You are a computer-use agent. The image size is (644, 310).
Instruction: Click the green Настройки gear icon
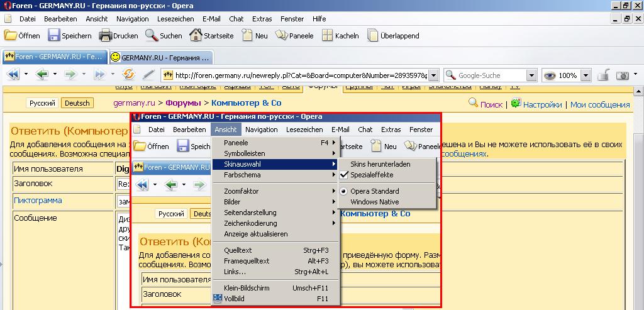(x=516, y=102)
